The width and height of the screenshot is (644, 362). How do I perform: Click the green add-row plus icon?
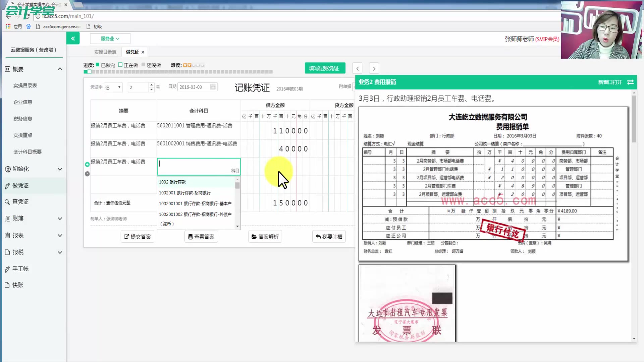87,165
